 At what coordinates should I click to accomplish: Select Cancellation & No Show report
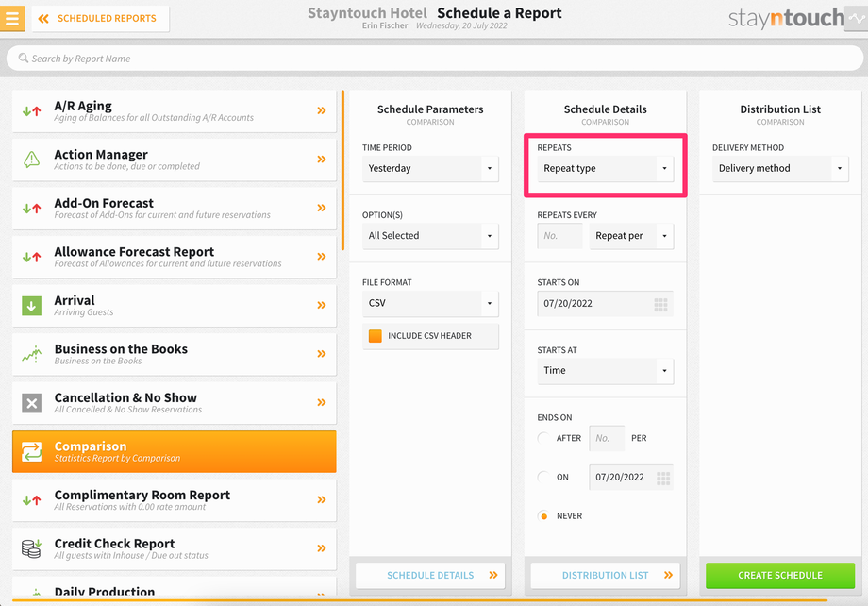click(174, 403)
